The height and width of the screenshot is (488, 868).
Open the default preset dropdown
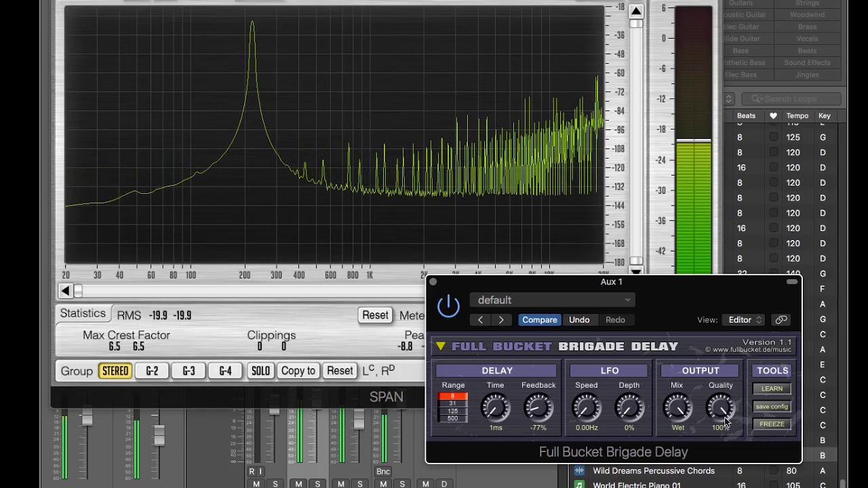pos(553,300)
